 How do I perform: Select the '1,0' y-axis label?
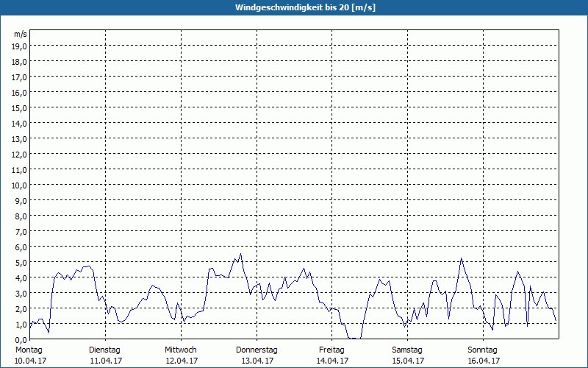[x=22, y=325]
